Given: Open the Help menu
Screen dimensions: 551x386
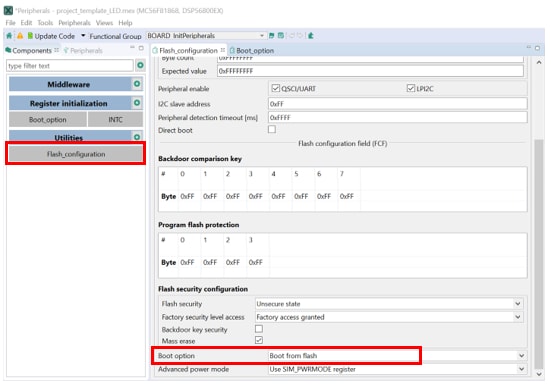Looking at the screenshot, I should pos(125,23).
